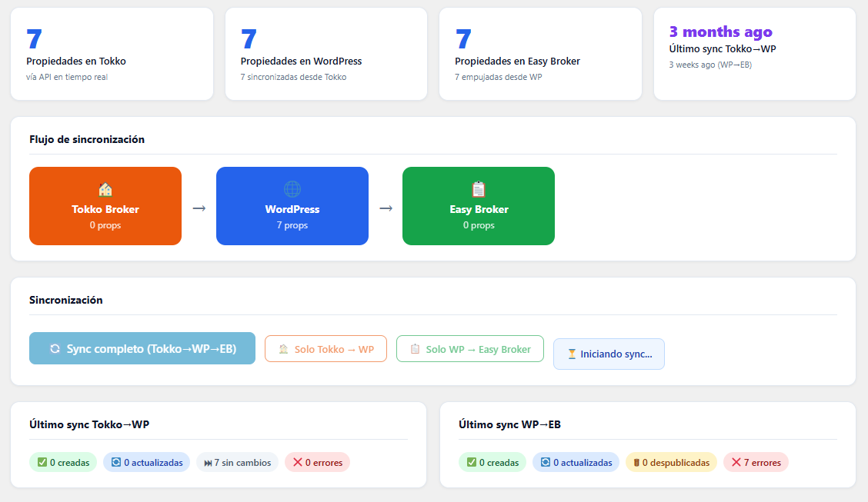
Task: Click the Propiedades en Easy Broker label
Action: (518, 62)
